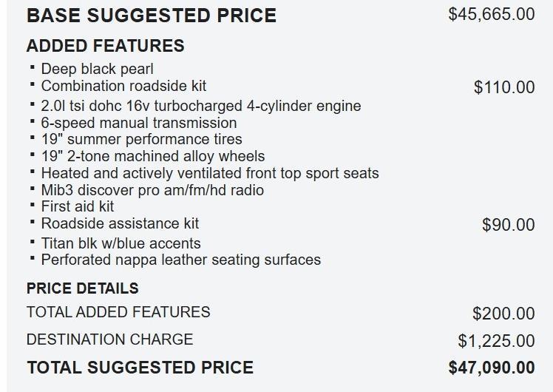Click the Mib3 discover pro radio item
The height and width of the screenshot is (392, 553).
[152, 190]
